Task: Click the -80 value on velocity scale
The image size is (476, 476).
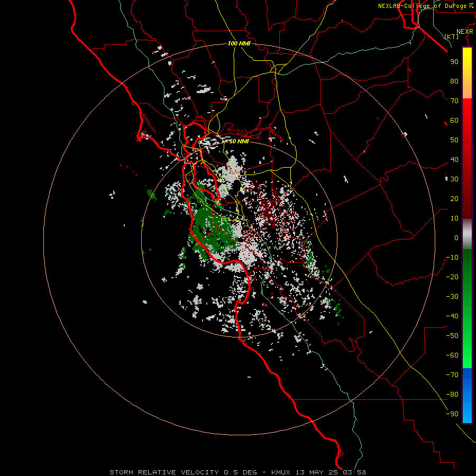Action: point(452,395)
